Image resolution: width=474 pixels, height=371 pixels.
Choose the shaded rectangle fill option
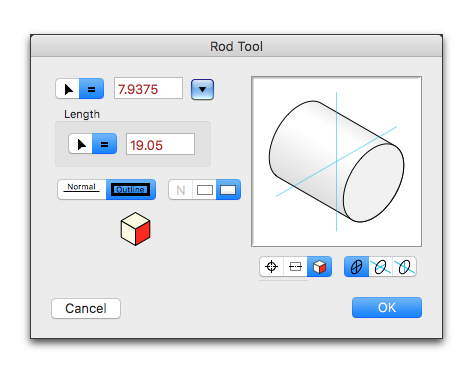(x=228, y=190)
